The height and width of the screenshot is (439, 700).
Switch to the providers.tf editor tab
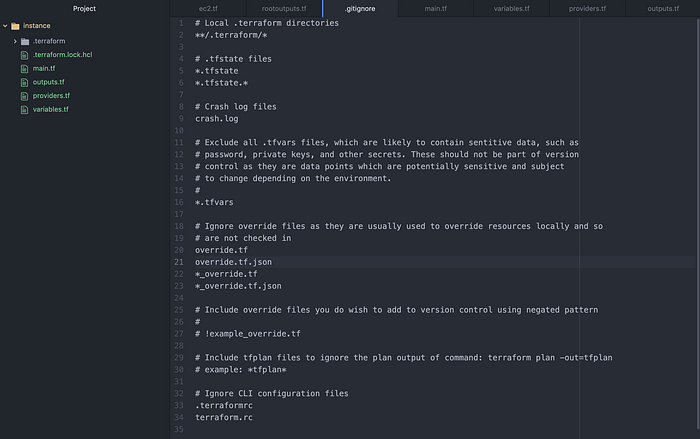588,8
